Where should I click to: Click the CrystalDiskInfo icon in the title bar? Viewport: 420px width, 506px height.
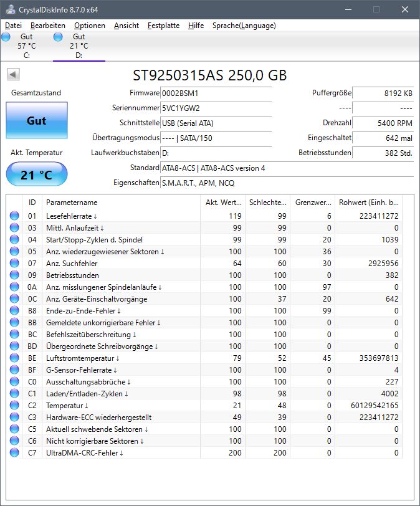[9, 9]
